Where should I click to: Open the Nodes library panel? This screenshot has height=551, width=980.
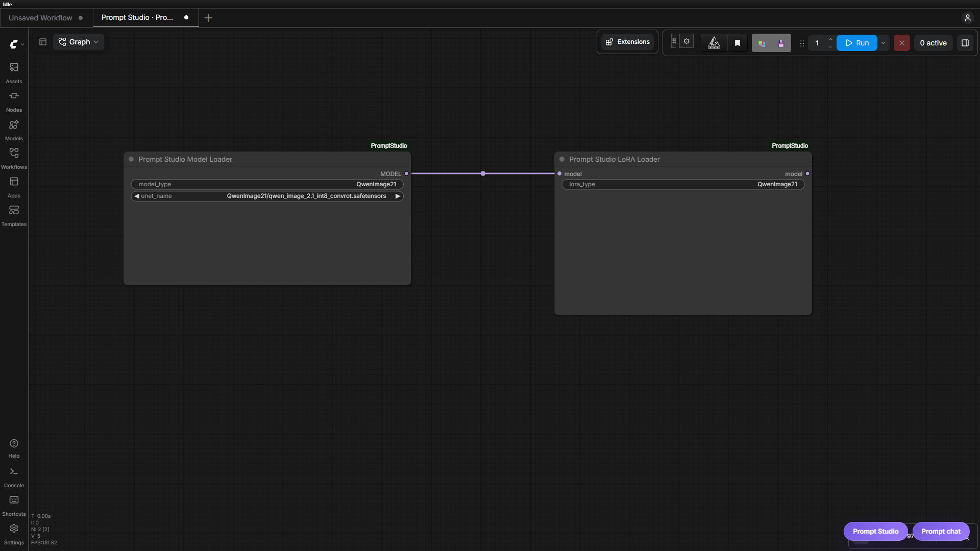click(x=14, y=102)
